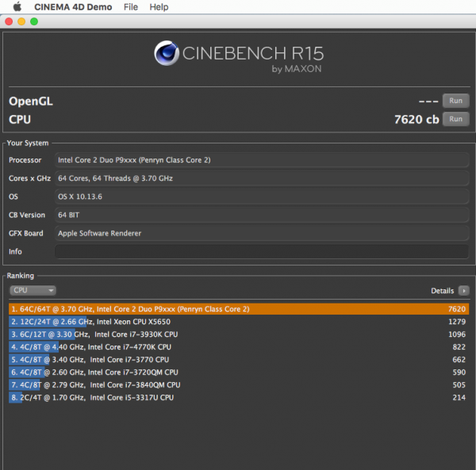Viewport: 476px width, 470px height.
Task: Select the Intel Core i7-4770K row
Action: (x=239, y=347)
